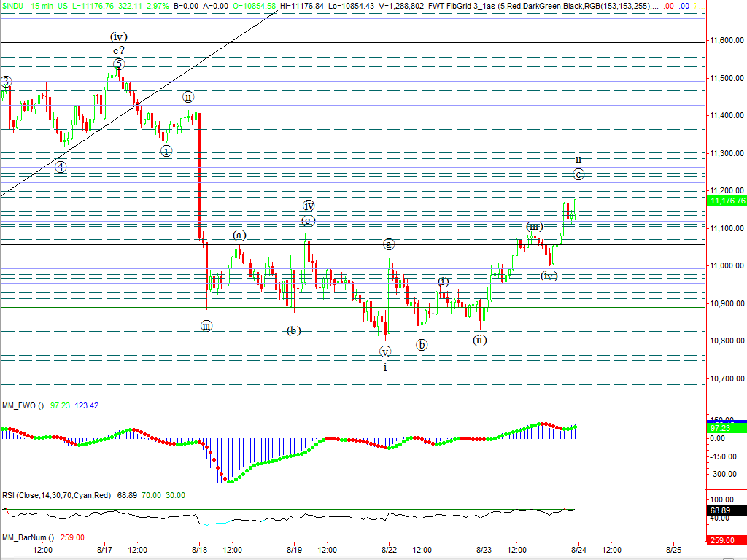Select the circled 5 wave label at the peak
The width and height of the screenshot is (747, 560).
tap(119, 65)
